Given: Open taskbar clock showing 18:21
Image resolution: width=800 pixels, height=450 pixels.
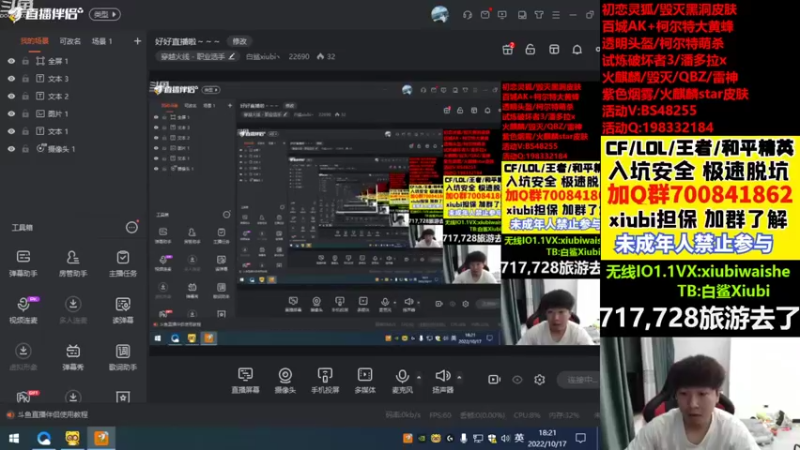Looking at the screenshot, I should (547, 438).
